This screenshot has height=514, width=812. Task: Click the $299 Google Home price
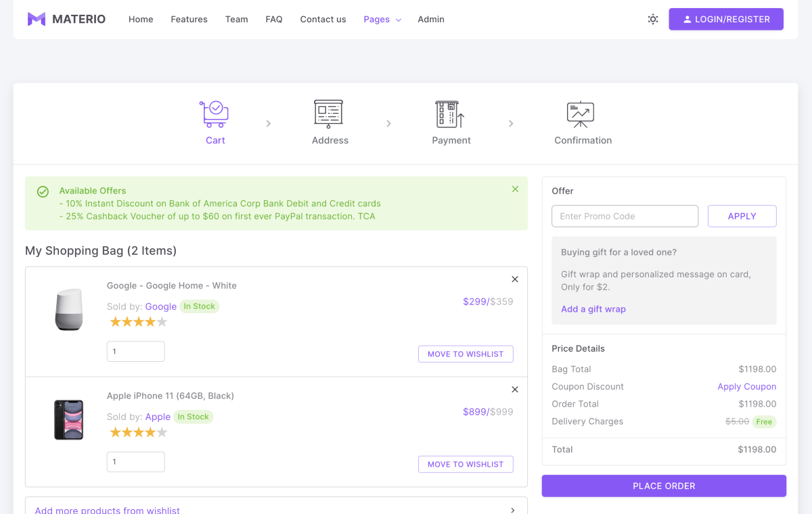click(x=475, y=302)
